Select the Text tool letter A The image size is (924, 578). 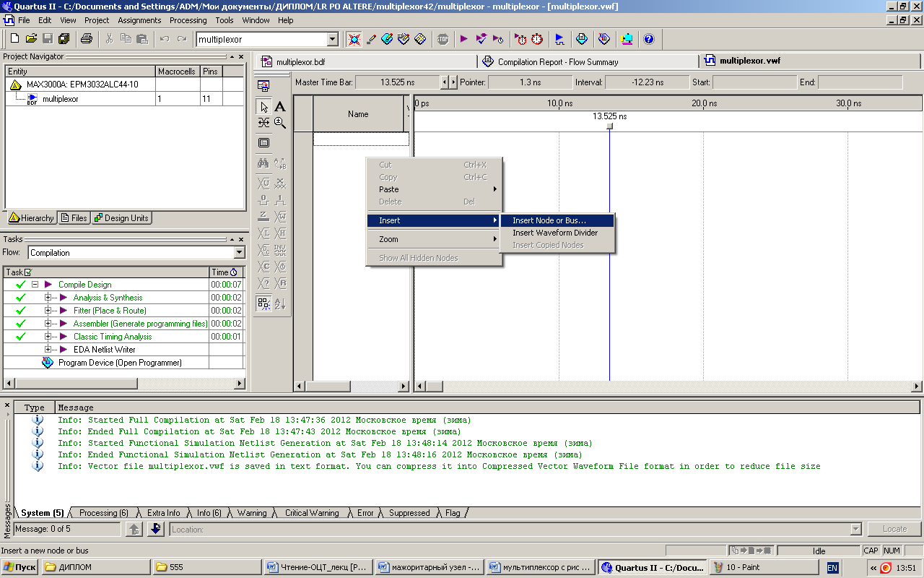coord(280,107)
